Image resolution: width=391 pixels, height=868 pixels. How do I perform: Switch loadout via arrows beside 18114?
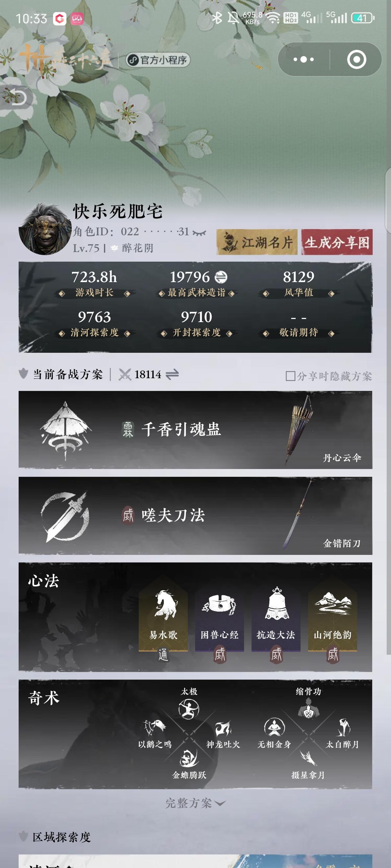point(173,374)
